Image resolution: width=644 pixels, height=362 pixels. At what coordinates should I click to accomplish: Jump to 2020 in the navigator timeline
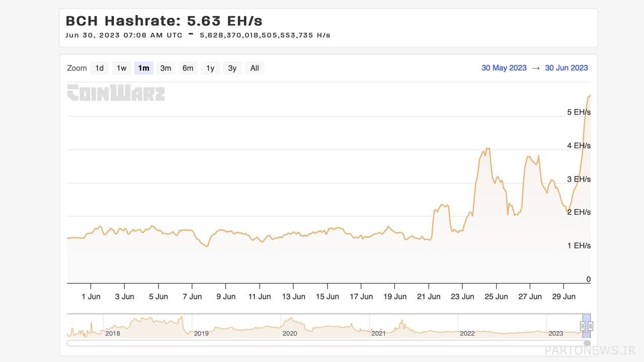point(290,333)
